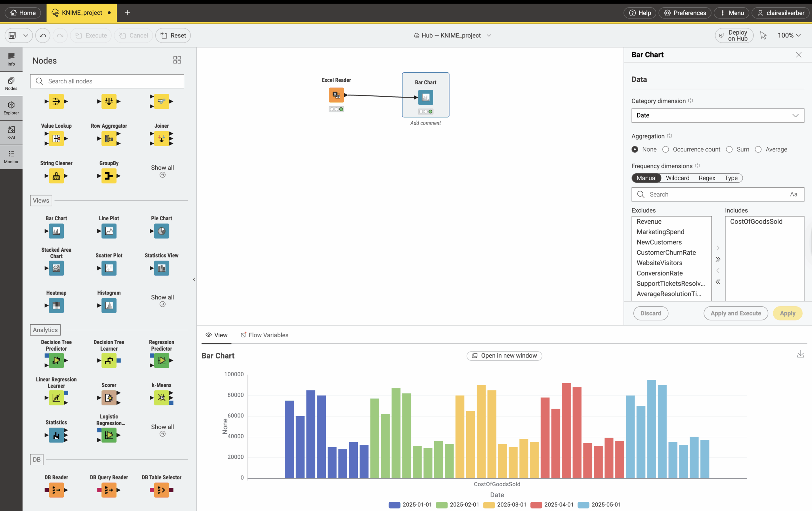Screen dimensions: 812x511
Task: Click Open in new window button
Action: pos(504,356)
